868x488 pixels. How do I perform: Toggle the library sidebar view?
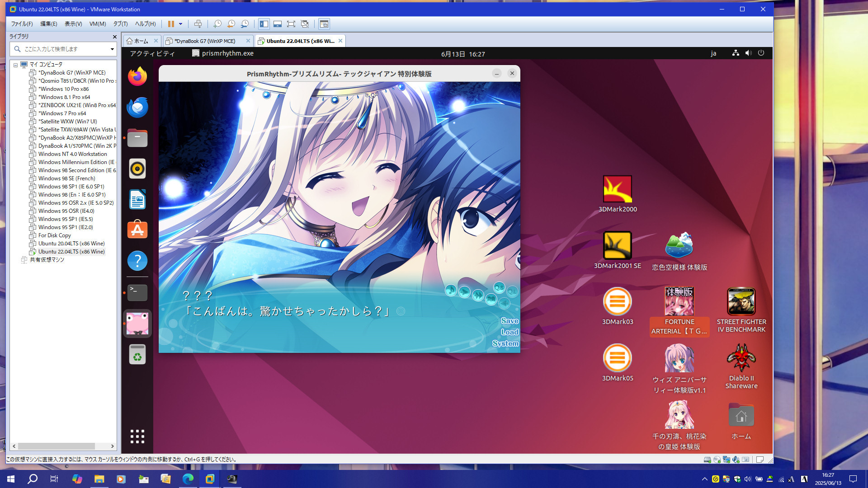[x=264, y=24]
